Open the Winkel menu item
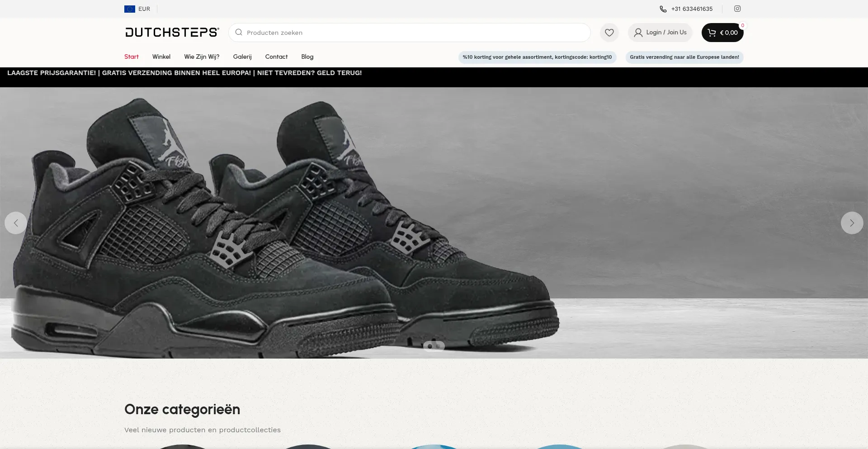Screen dimensions: 868x449 coord(161,57)
